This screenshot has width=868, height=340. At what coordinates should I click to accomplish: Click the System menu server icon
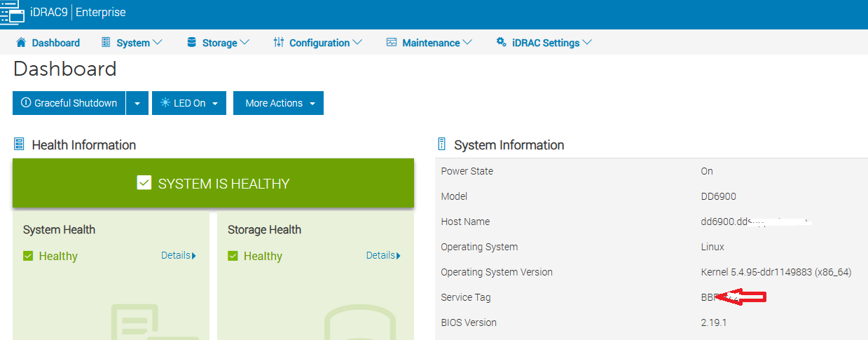pyautogui.click(x=106, y=43)
